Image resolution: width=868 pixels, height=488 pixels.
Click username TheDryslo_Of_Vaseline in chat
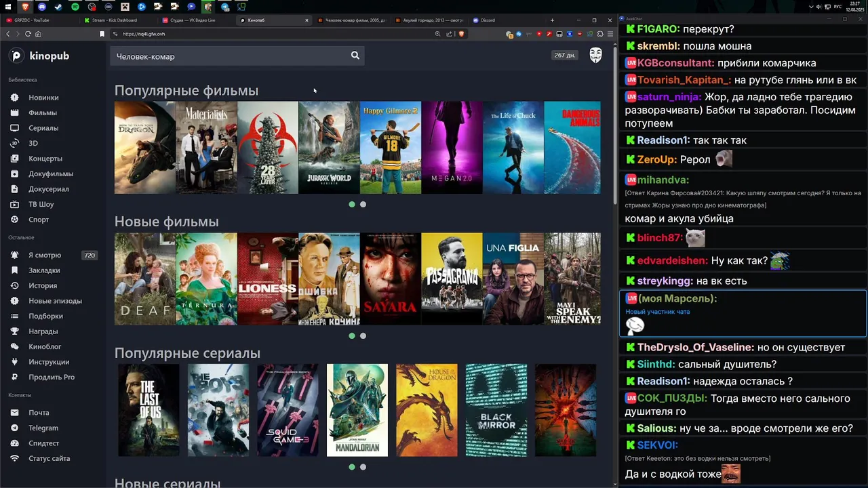[x=695, y=347]
